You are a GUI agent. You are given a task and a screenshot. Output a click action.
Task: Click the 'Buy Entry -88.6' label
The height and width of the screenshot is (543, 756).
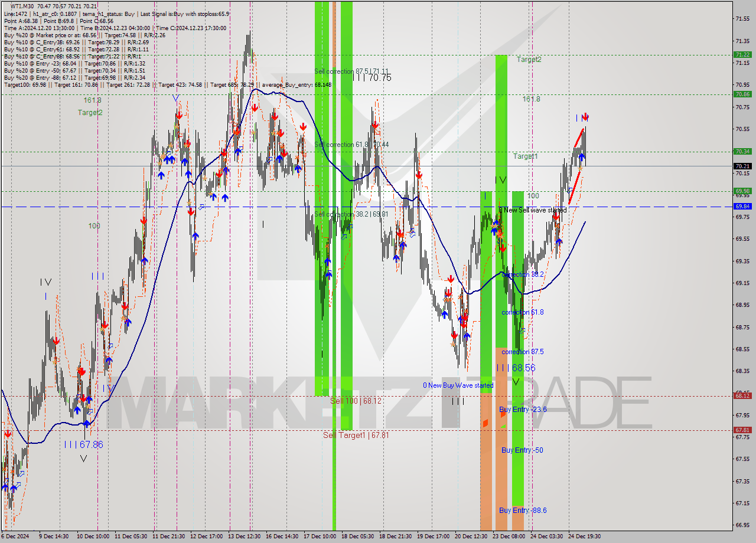[523, 511]
